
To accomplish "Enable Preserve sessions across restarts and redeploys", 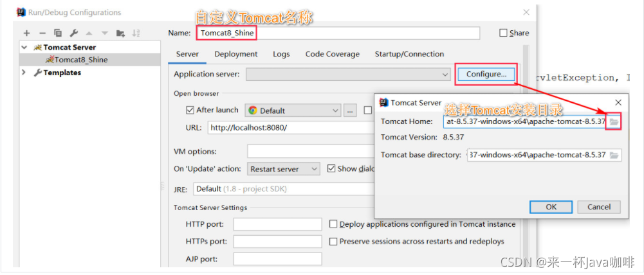I will (333, 242).
